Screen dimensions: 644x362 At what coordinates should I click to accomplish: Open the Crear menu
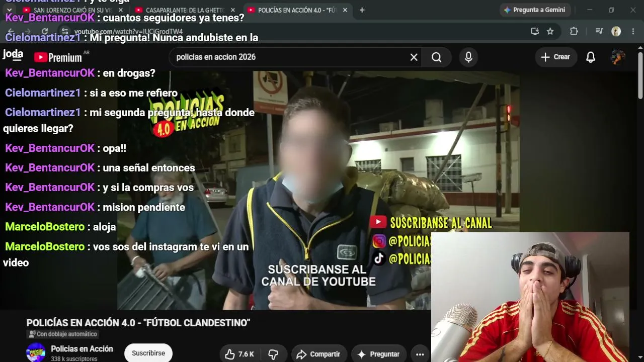click(x=555, y=57)
